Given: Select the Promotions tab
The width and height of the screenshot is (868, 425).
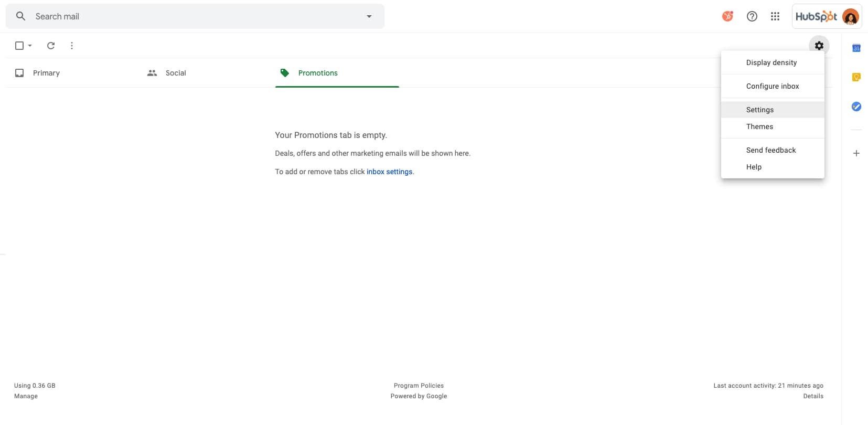Looking at the screenshot, I should [x=337, y=73].
